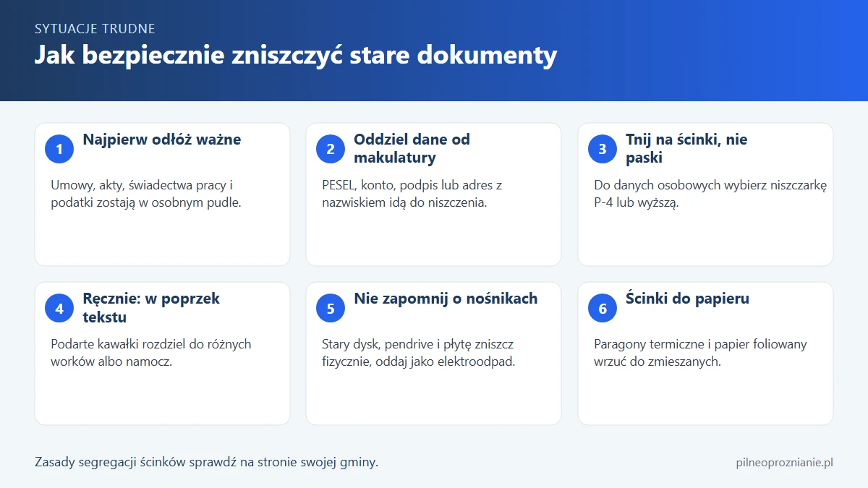Click the title "Jak bezpiecznie zniszczyć stare dokumenty"
The image size is (868, 488).
[x=296, y=56]
